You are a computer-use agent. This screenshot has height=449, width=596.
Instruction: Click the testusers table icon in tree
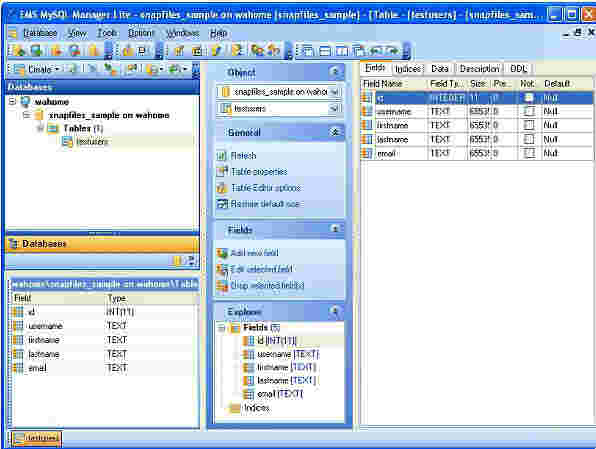tap(67, 142)
